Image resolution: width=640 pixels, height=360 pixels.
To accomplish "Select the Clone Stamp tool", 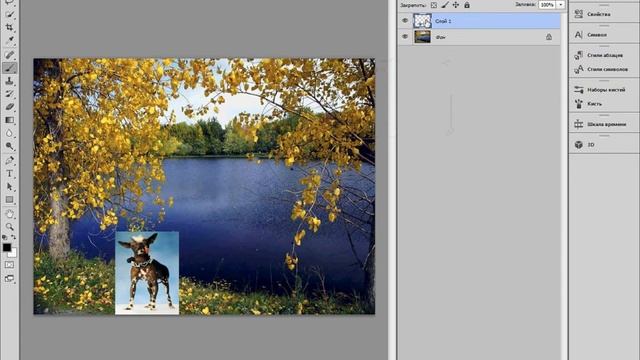I will point(9,81).
